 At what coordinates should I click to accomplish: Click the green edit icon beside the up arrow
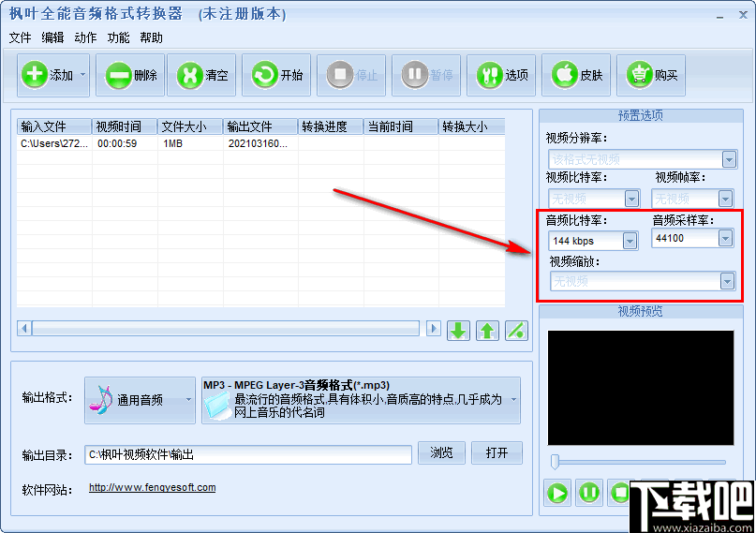click(516, 331)
